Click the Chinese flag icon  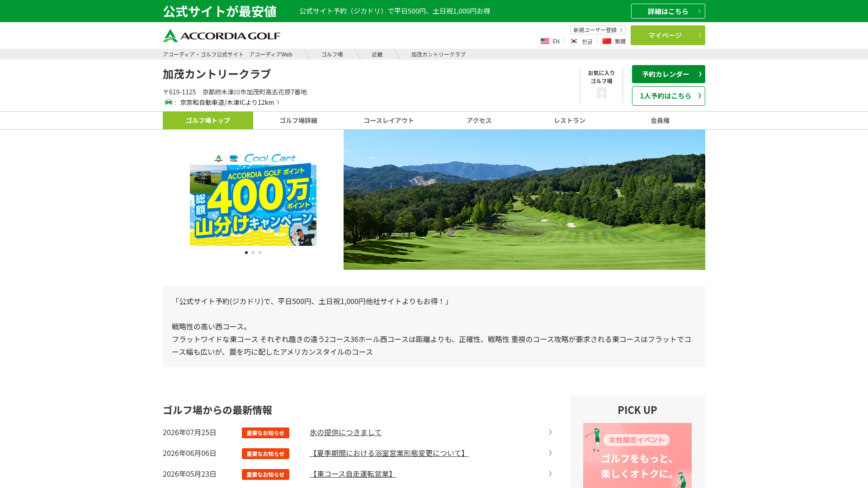point(607,41)
